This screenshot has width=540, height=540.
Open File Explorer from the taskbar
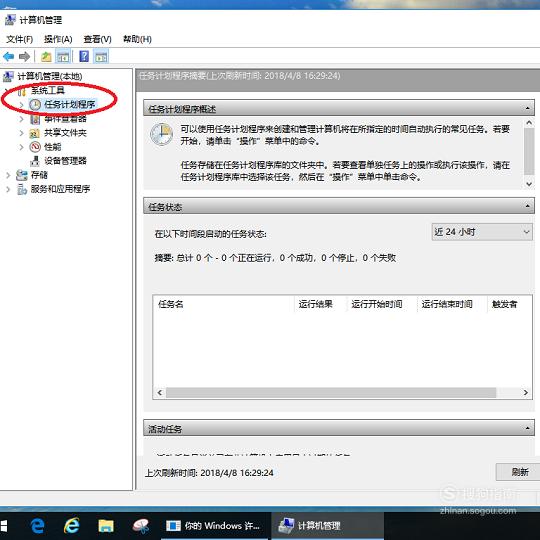[x=106, y=526]
